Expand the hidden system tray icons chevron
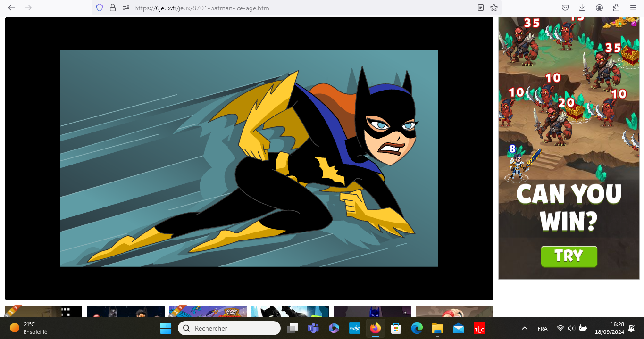 click(524, 328)
